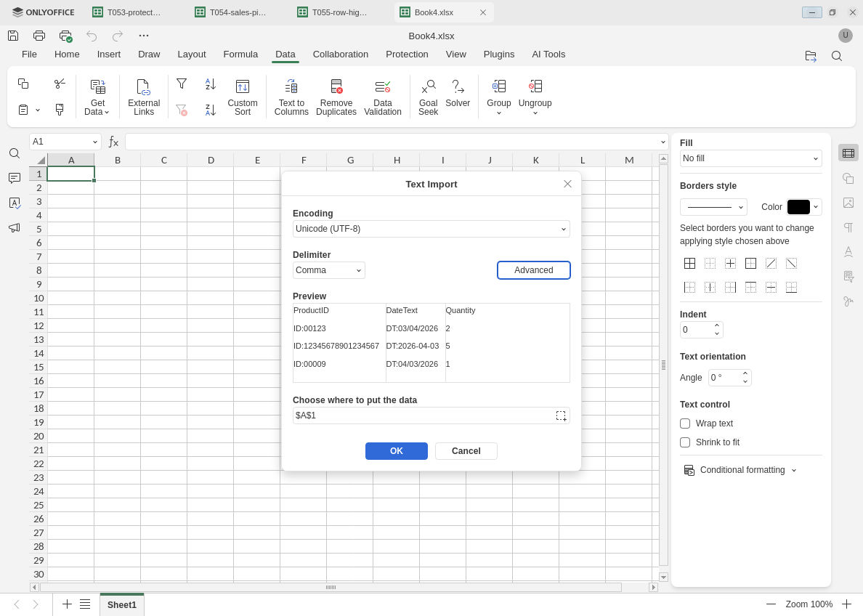
Task: Expand the Fill type dropdown
Action: tap(750, 158)
